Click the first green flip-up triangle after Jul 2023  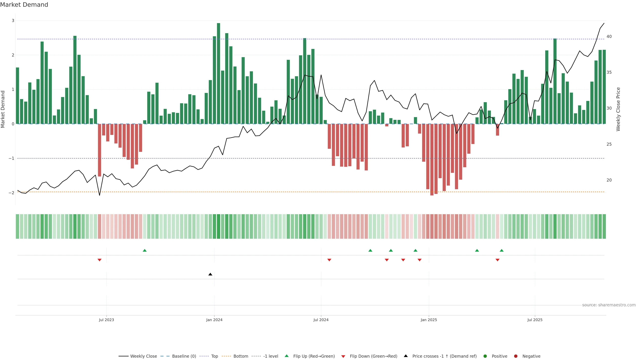[x=145, y=251]
